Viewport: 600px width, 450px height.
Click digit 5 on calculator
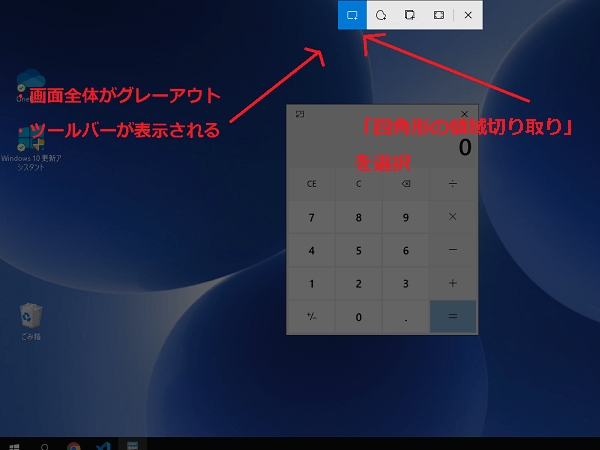pyautogui.click(x=359, y=250)
